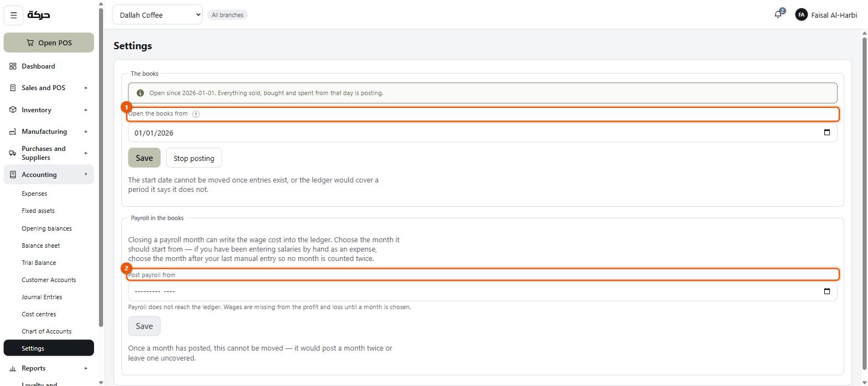
Task: Expand the Manufacturing submenu arrow
Action: (x=86, y=132)
